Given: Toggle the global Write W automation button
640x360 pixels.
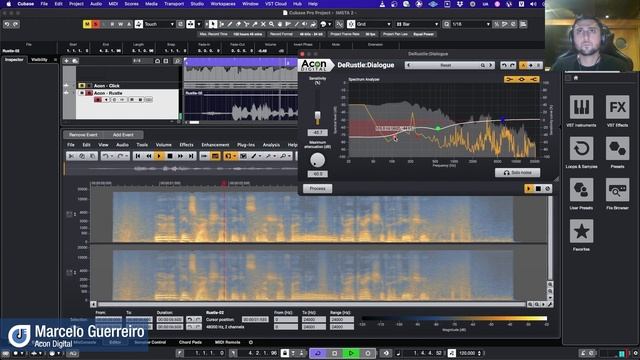Looking at the screenshot, I should pyautogui.click(x=120, y=24).
